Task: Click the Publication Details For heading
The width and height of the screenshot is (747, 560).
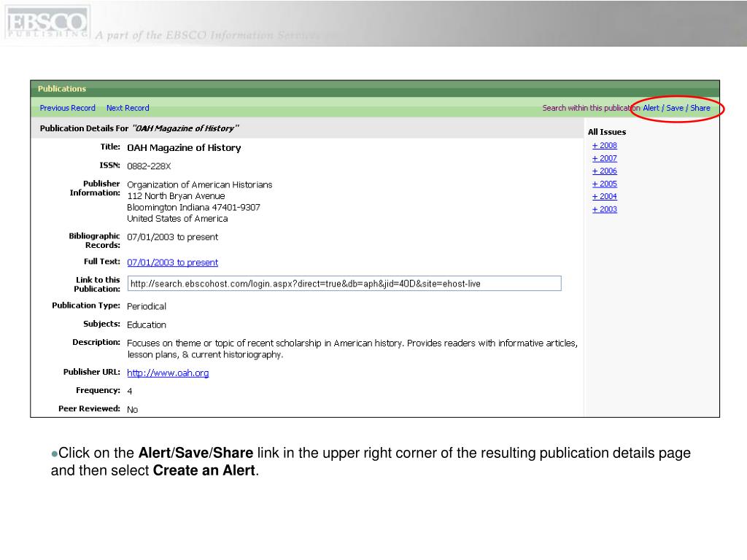Action: pos(139,128)
